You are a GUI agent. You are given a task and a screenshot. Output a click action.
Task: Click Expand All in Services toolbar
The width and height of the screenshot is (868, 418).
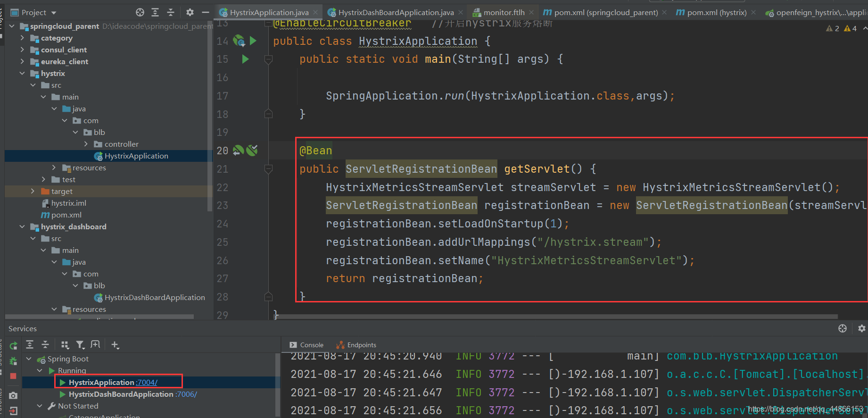30,345
